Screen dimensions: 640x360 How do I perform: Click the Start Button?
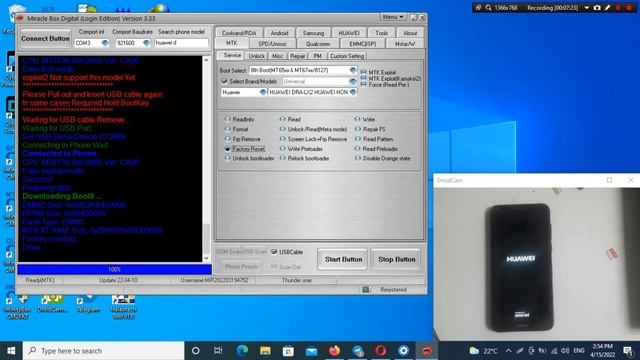(343, 259)
